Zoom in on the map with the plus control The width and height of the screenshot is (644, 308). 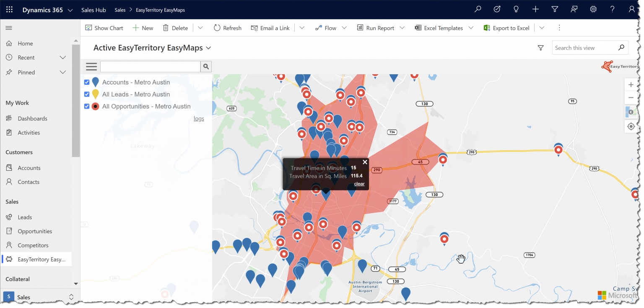631,84
